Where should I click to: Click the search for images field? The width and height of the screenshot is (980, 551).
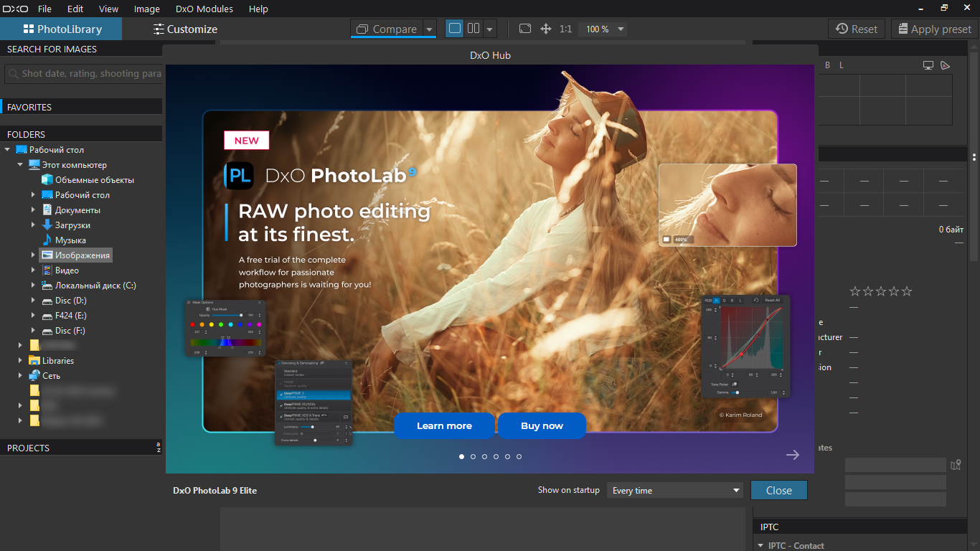[83, 73]
